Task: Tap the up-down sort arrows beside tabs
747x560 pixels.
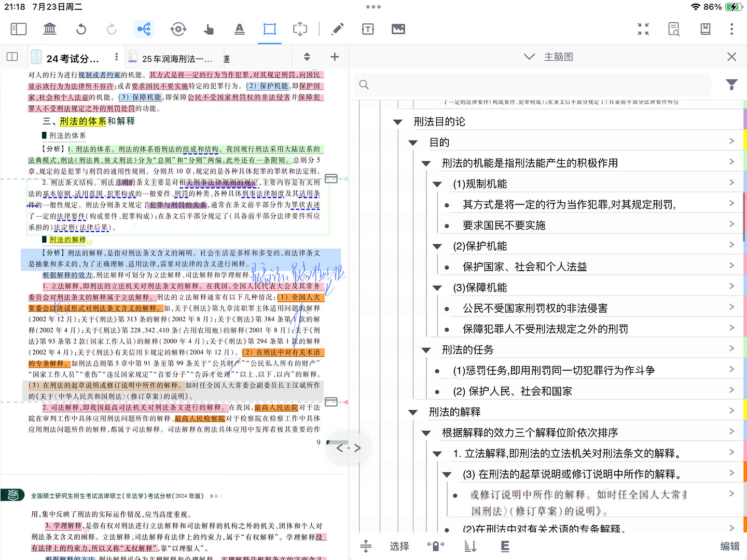Action: pyautogui.click(x=307, y=57)
